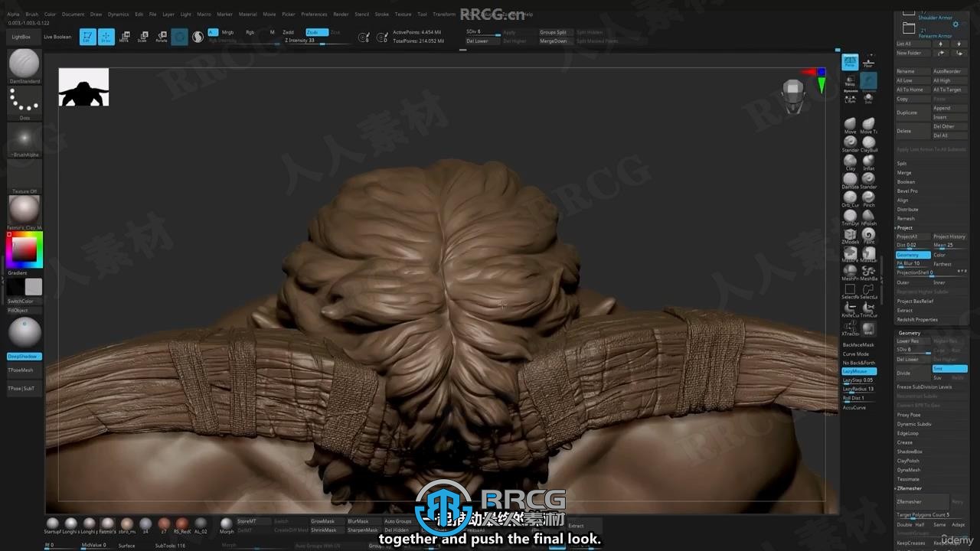
Task: Select the ClayBuildup brush icon
Action: point(868,143)
